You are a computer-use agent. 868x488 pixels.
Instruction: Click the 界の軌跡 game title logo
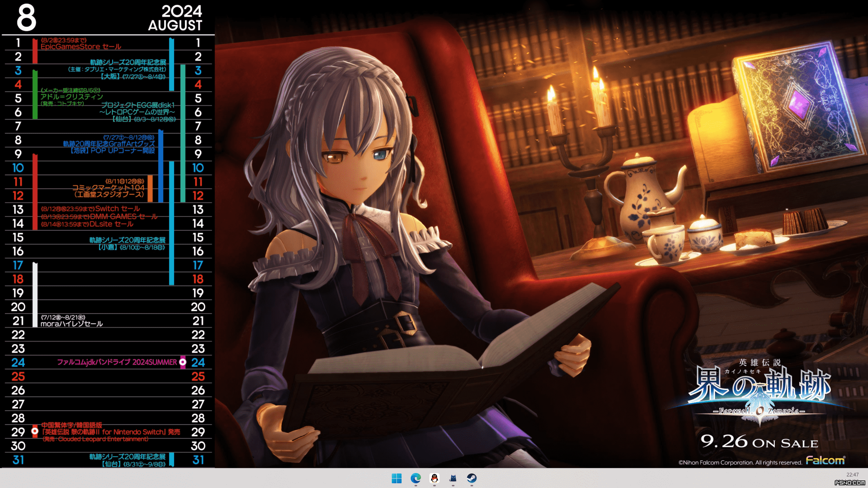pyautogui.click(x=760, y=387)
